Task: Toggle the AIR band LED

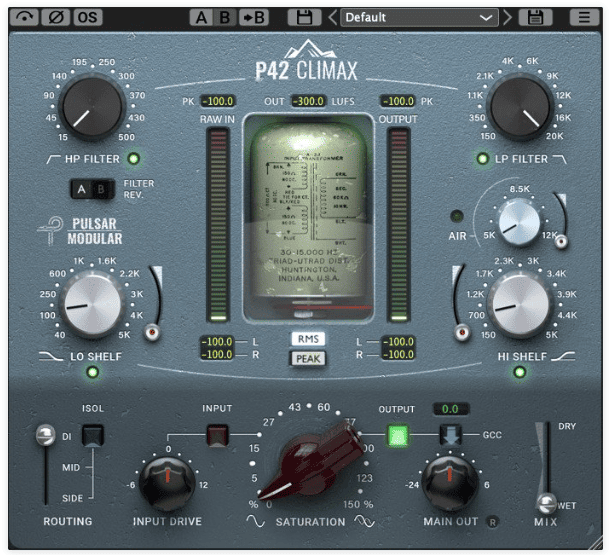Action: pos(457,216)
